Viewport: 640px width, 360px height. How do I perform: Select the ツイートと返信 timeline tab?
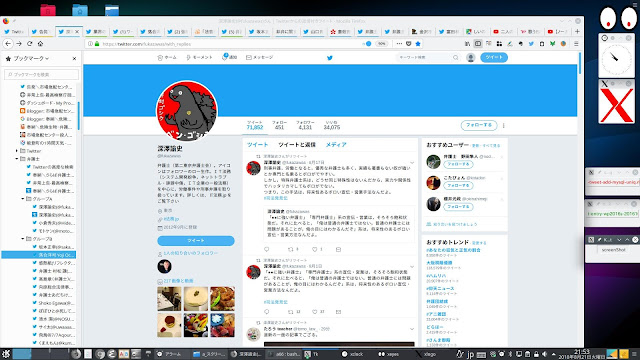click(297, 144)
